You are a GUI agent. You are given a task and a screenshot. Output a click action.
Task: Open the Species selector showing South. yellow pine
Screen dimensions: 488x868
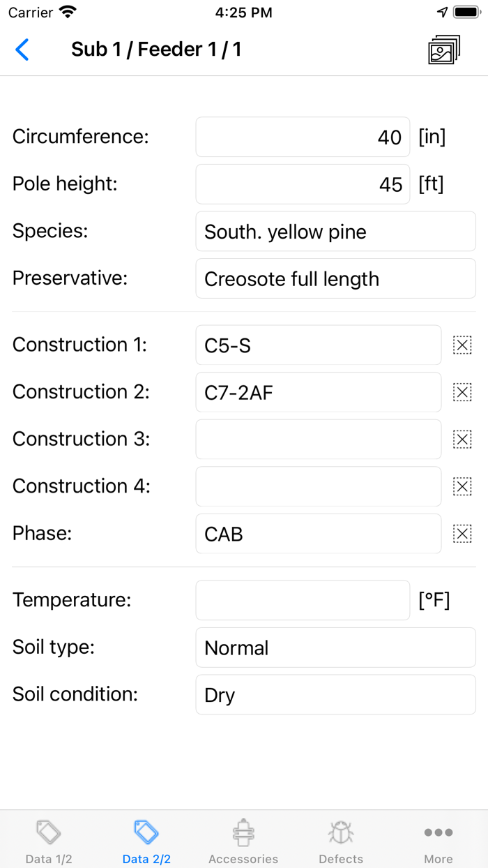click(x=335, y=232)
